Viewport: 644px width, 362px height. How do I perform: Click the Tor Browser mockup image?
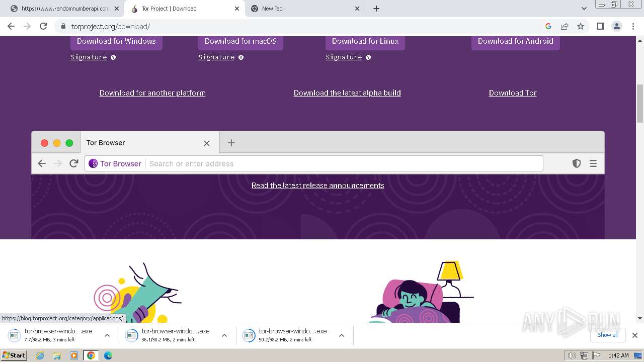click(x=318, y=152)
